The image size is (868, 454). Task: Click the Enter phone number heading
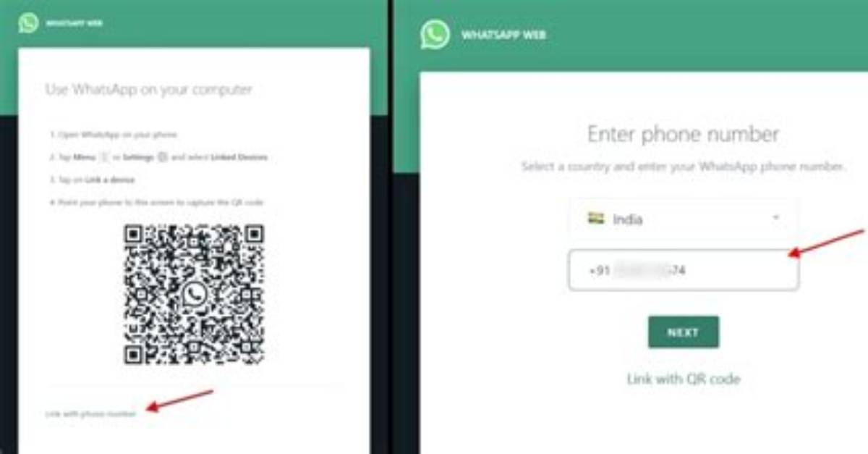684,135
